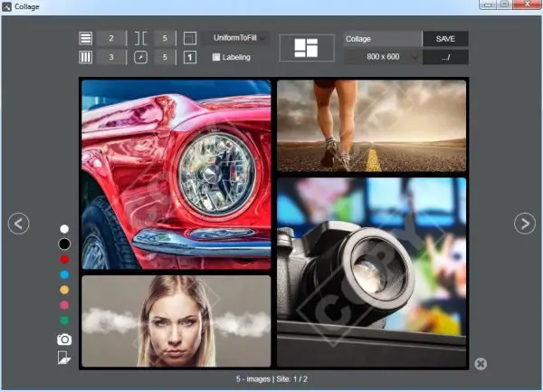Image resolution: width=543 pixels, height=392 pixels.
Task: Click the Collage app icon in title bar
Action: point(6,6)
